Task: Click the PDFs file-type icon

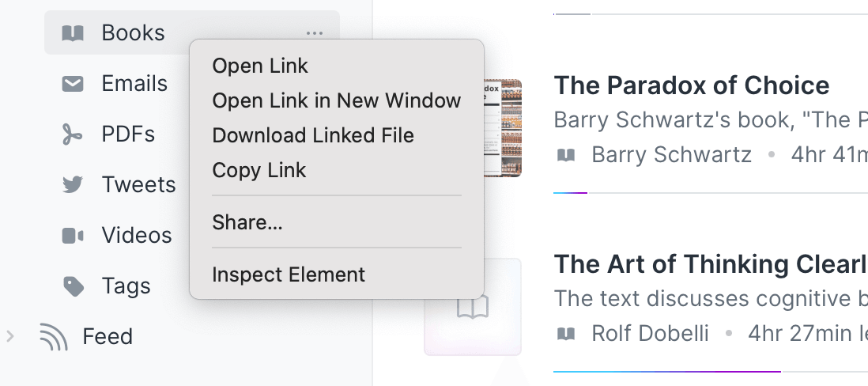Action: tap(73, 134)
